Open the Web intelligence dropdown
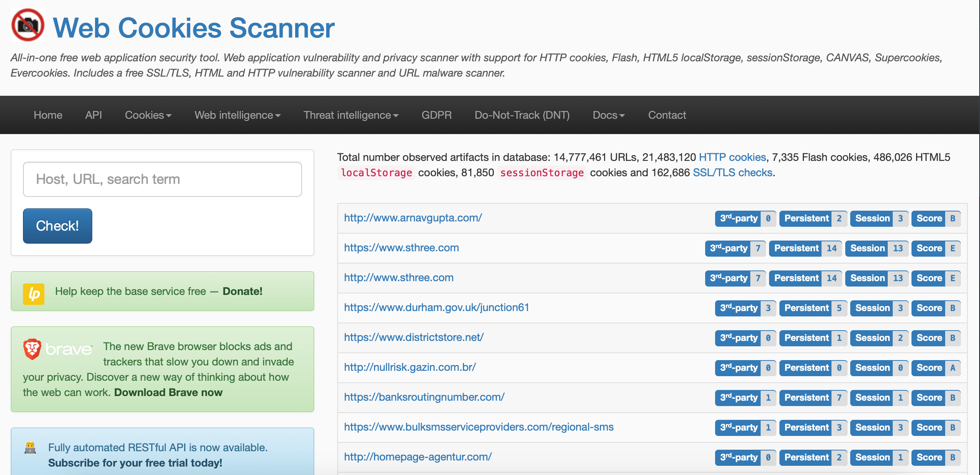The height and width of the screenshot is (475, 980). pyautogui.click(x=237, y=115)
